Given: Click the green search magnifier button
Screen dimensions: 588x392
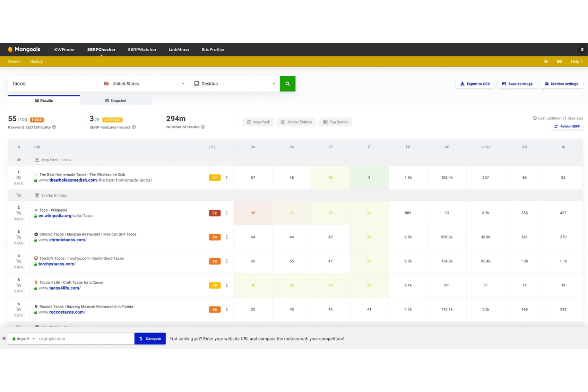Looking at the screenshot, I should coord(288,84).
